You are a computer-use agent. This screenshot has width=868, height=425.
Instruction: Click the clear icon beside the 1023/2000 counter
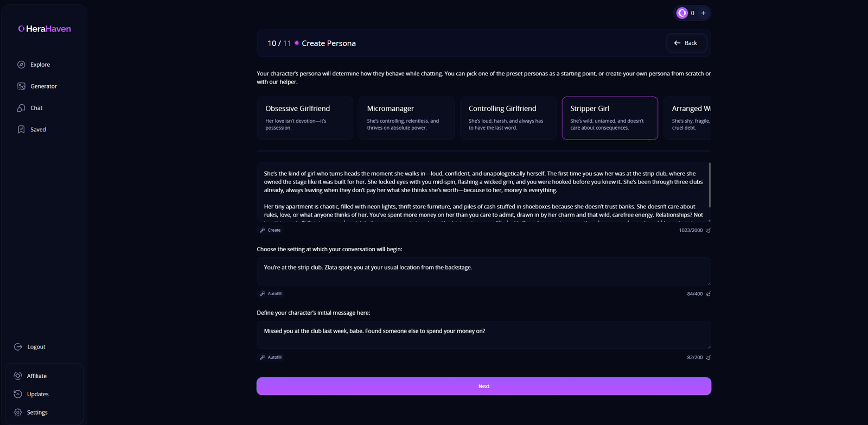click(x=708, y=230)
